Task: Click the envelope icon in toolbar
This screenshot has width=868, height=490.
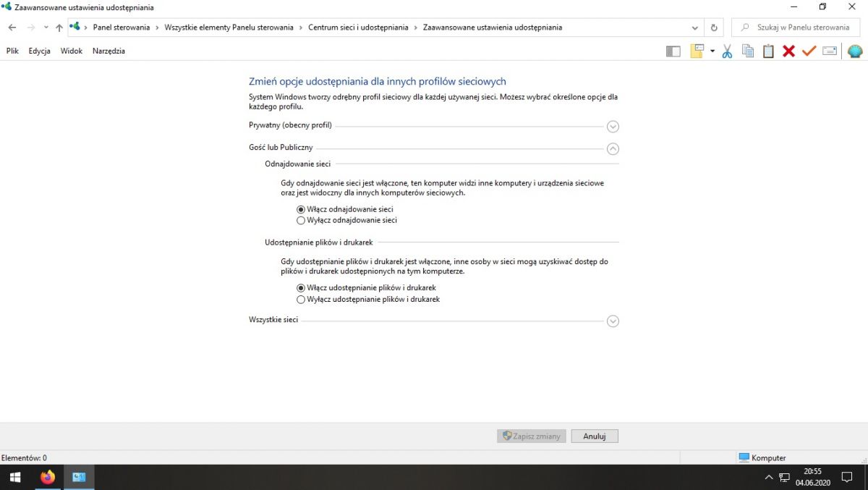Action: pos(830,51)
